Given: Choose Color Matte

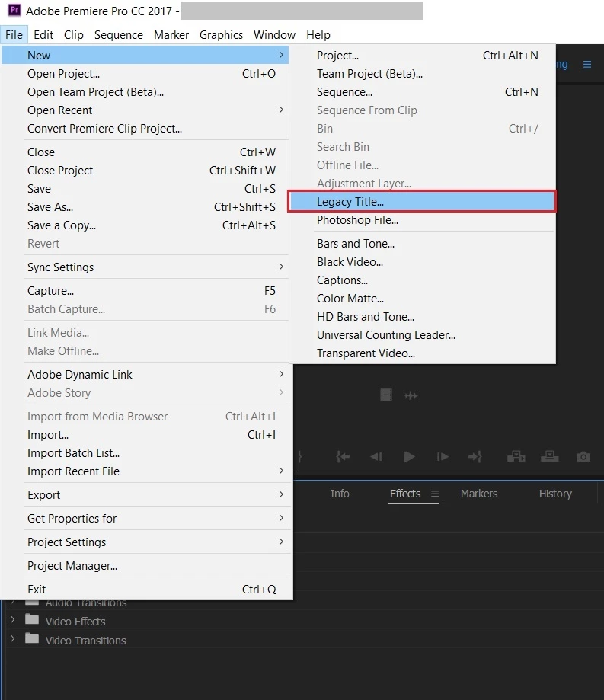Looking at the screenshot, I should point(422,299).
